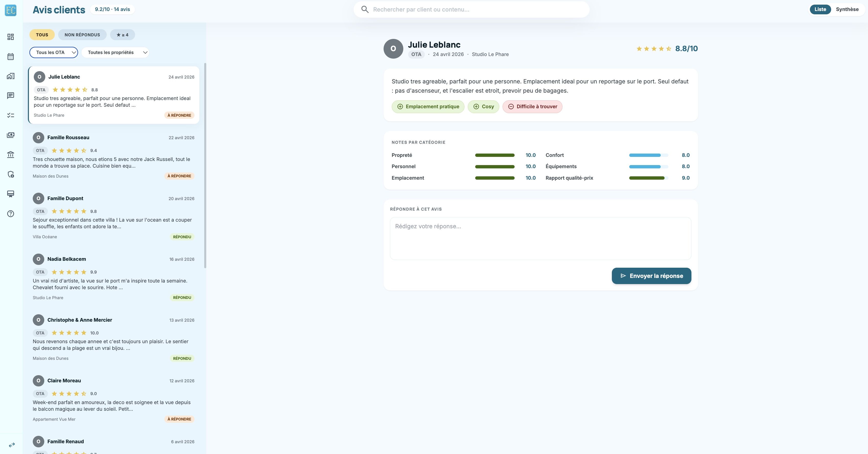Click Famille Dupont's avatar circle
This screenshot has height=454, width=868.
(x=38, y=199)
